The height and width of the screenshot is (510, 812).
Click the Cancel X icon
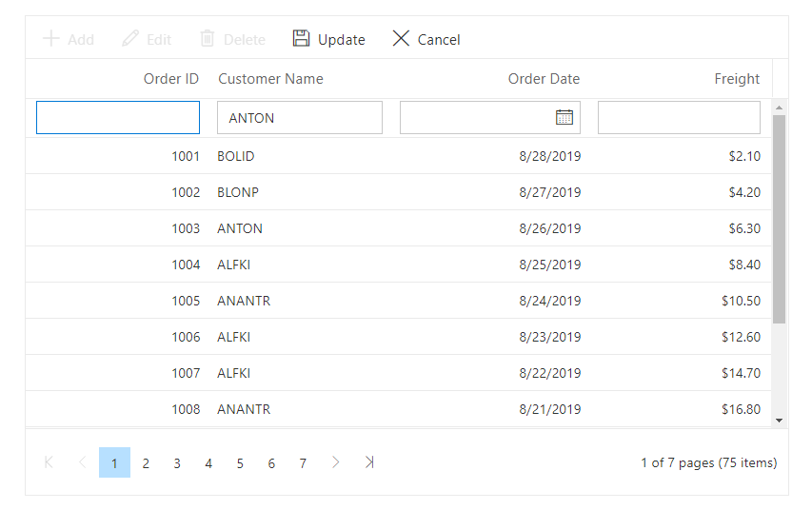pos(401,38)
